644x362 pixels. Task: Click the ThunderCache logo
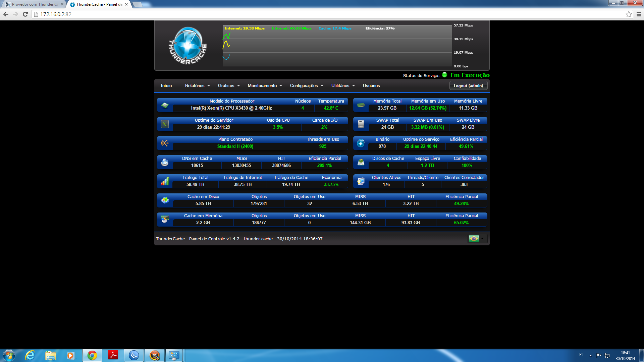pos(187,46)
